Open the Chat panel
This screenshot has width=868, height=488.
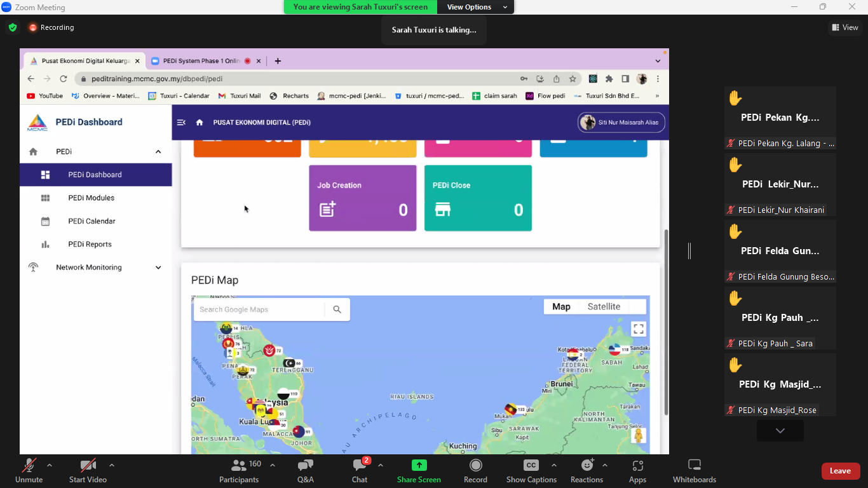pyautogui.click(x=360, y=471)
